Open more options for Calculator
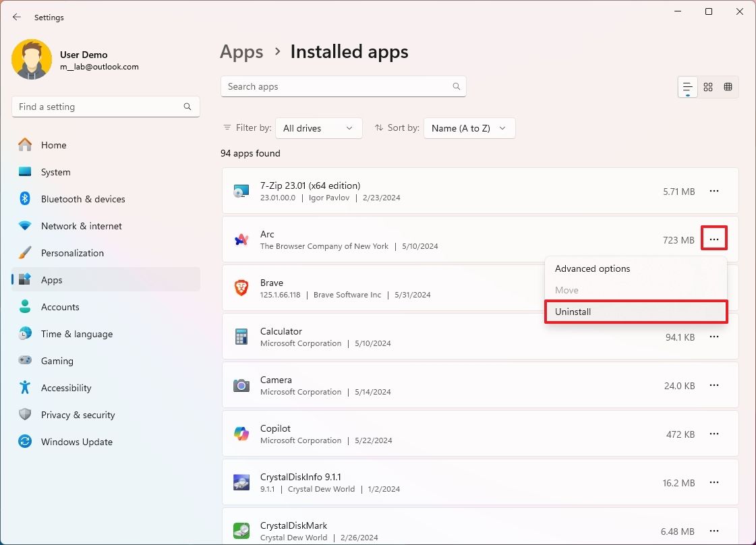756x545 pixels. point(714,337)
